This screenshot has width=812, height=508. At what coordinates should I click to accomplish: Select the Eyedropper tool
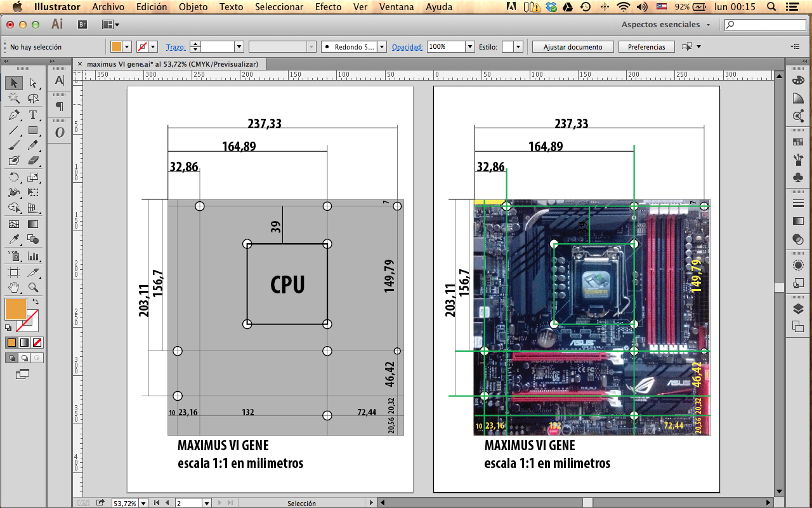coord(13,239)
